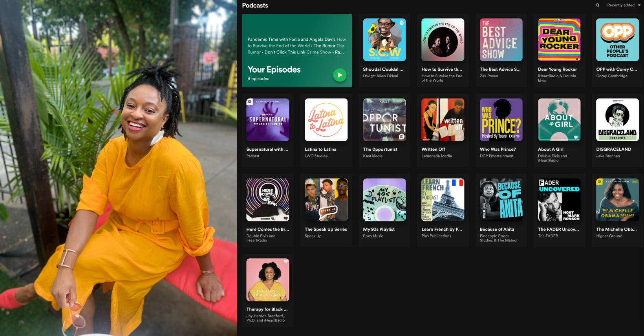Open the OPP Other People's Podcast cover

pos(617,40)
